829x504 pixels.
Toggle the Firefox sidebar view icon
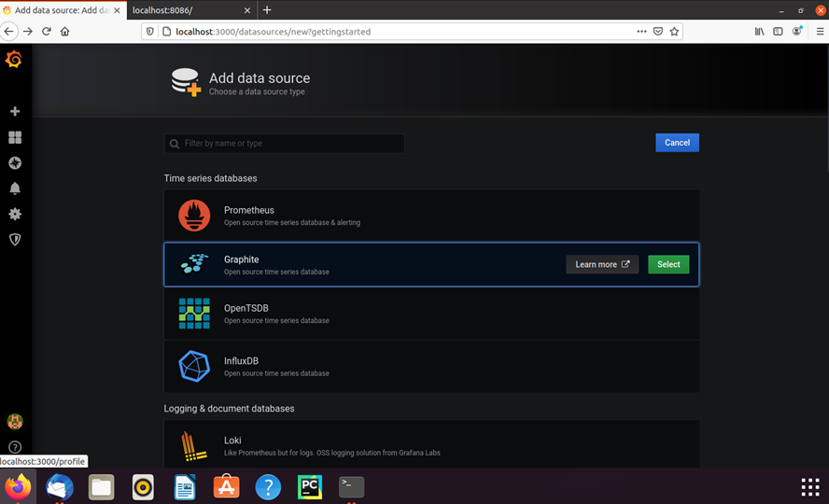click(778, 31)
